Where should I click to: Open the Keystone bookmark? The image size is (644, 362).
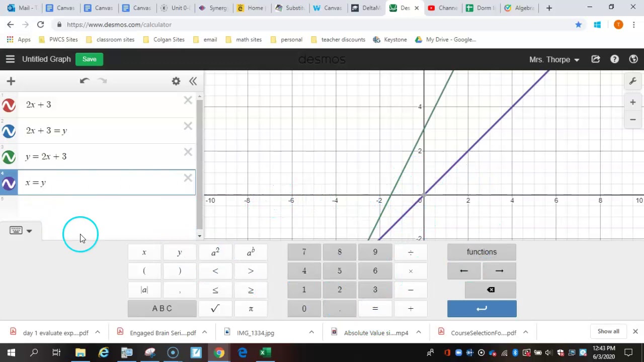[390, 40]
